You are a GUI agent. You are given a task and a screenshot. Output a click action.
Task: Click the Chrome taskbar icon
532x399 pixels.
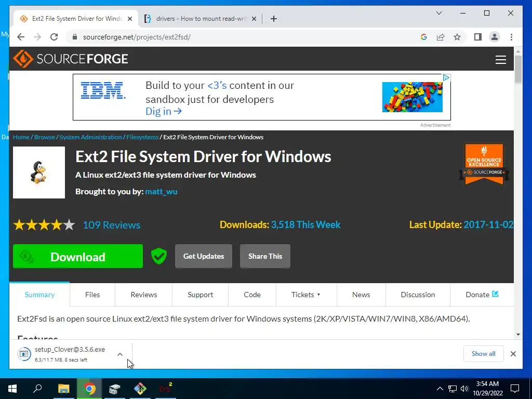coord(89,389)
